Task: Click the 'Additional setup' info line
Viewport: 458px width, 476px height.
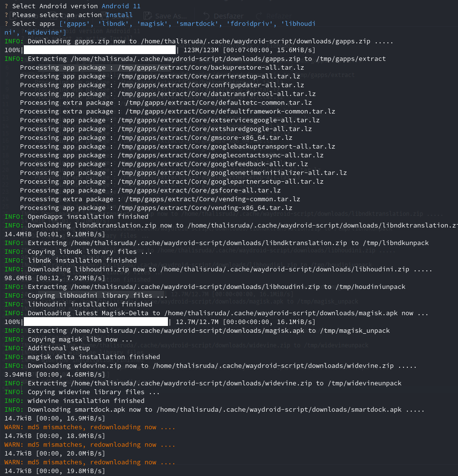Action: pos(47,349)
